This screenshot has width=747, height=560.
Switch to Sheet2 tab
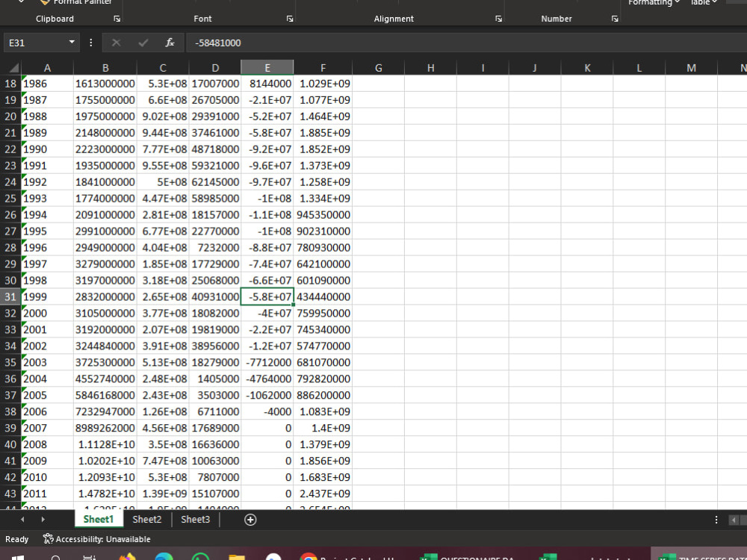click(146, 519)
